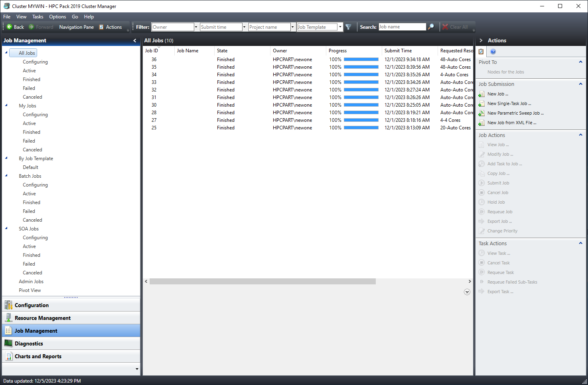588x385 pixels.
Task: Open Diagnostics using its navigation icon
Action: (x=9, y=343)
